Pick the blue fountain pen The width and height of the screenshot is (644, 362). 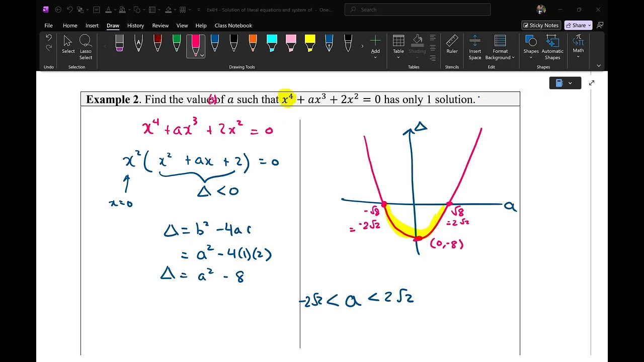coord(329,43)
